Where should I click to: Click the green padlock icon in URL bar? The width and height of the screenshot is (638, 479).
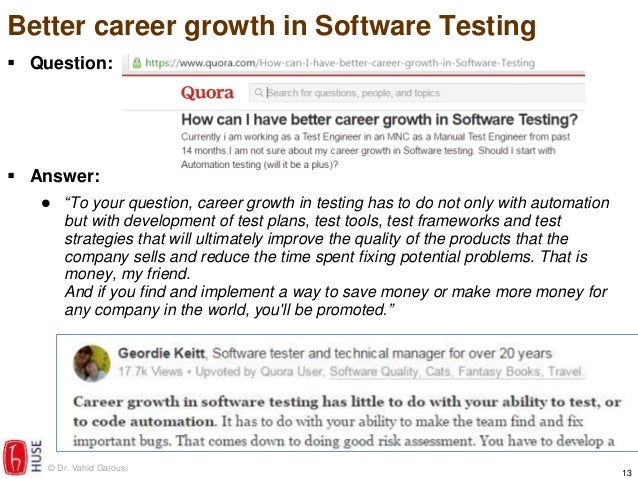point(137,63)
